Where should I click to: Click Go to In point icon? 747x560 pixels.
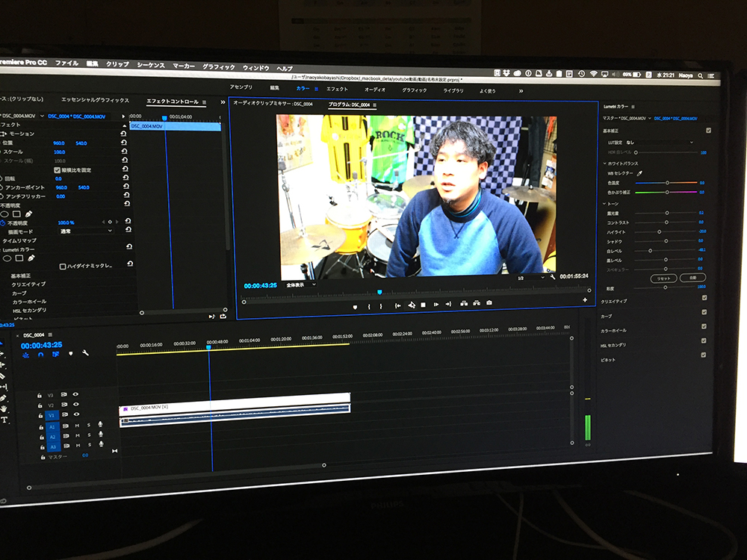click(x=397, y=305)
